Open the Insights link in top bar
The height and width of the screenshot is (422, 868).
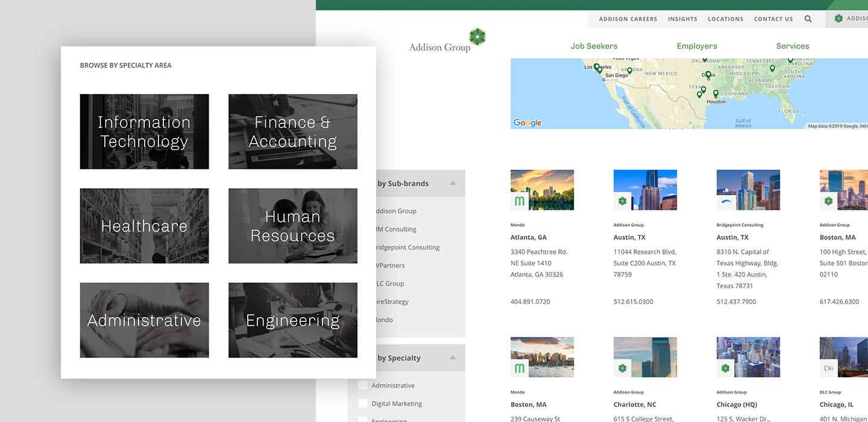[x=682, y=19]
